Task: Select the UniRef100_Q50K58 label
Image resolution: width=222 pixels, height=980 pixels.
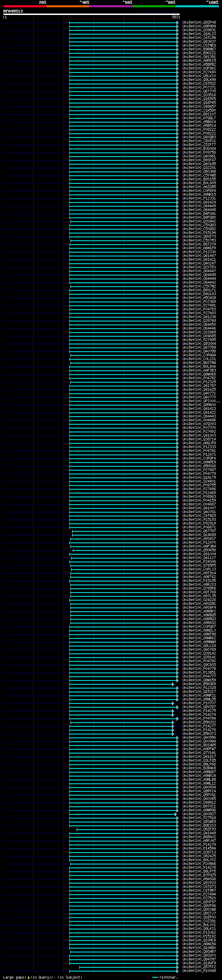Action: click(x=199, y=550)
